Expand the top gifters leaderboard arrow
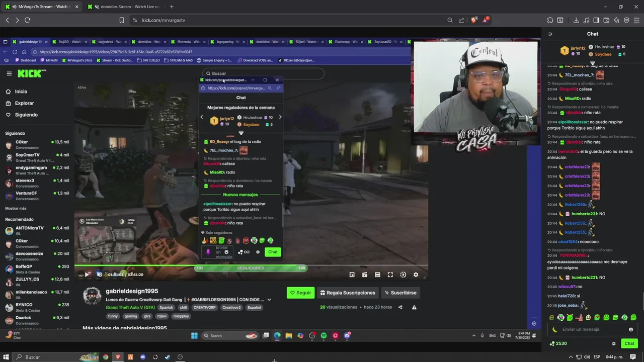This screenshot has width=644, height=362. click(x=593, y=62)
